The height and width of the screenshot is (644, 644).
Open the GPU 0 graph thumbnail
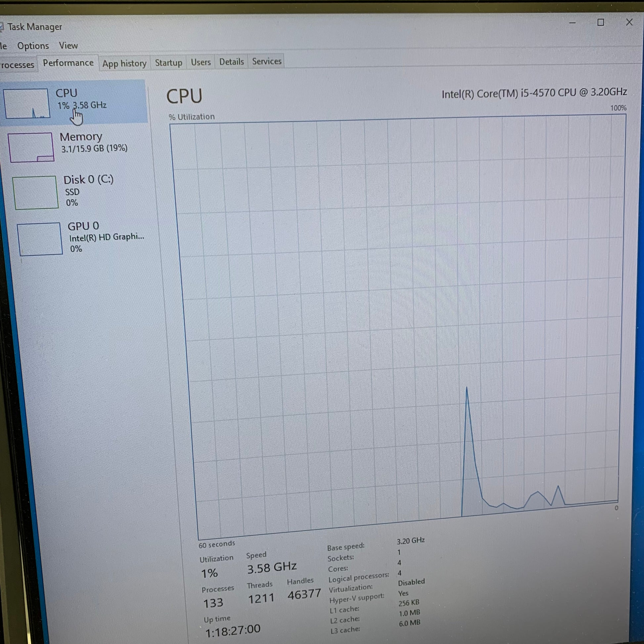40,239
